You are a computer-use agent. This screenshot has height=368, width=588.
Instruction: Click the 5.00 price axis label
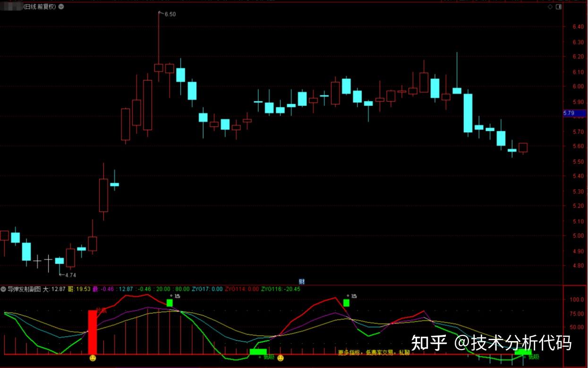(578, 236)
